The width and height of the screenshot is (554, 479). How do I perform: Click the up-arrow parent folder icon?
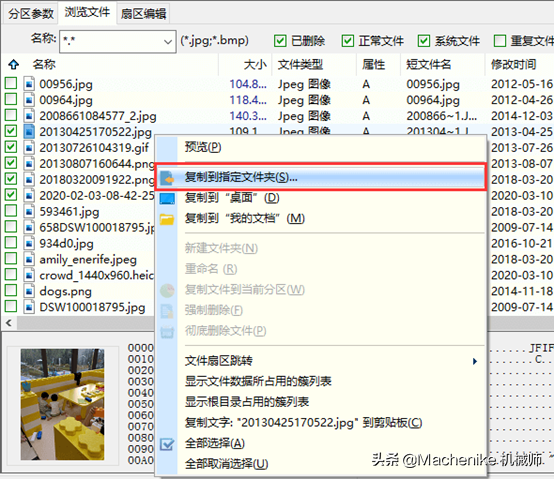coord(13,64)
